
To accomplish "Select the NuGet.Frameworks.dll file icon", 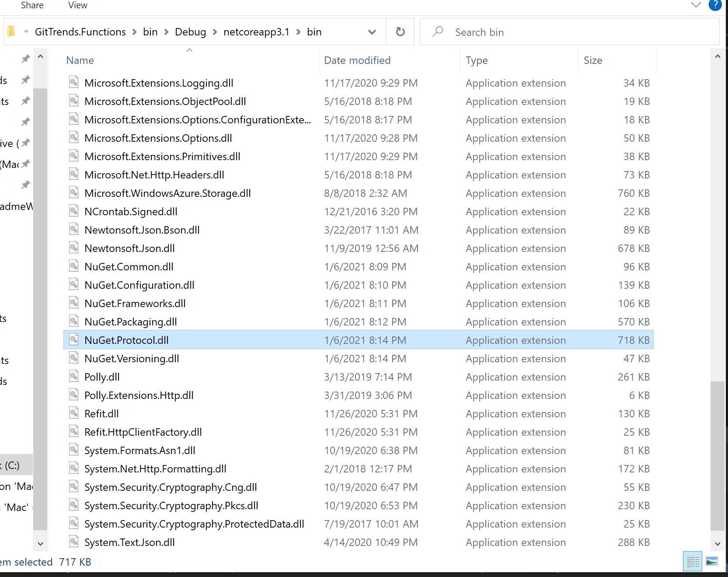I will 74,303.
